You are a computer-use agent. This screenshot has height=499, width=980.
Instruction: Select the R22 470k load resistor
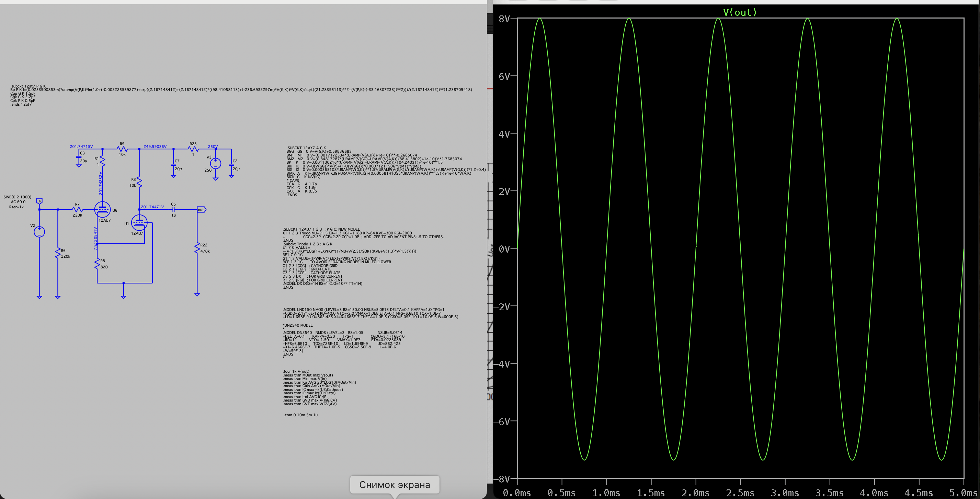197,248
